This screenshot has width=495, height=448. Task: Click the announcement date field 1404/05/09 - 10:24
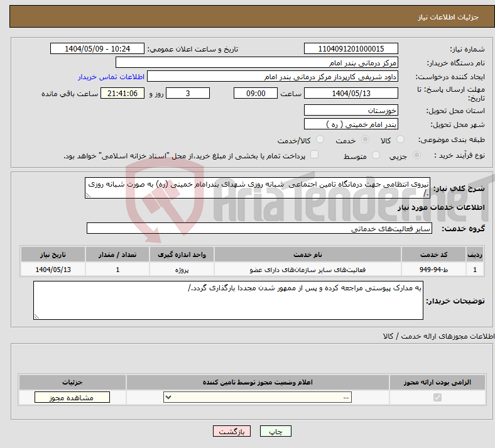point(97,48)
